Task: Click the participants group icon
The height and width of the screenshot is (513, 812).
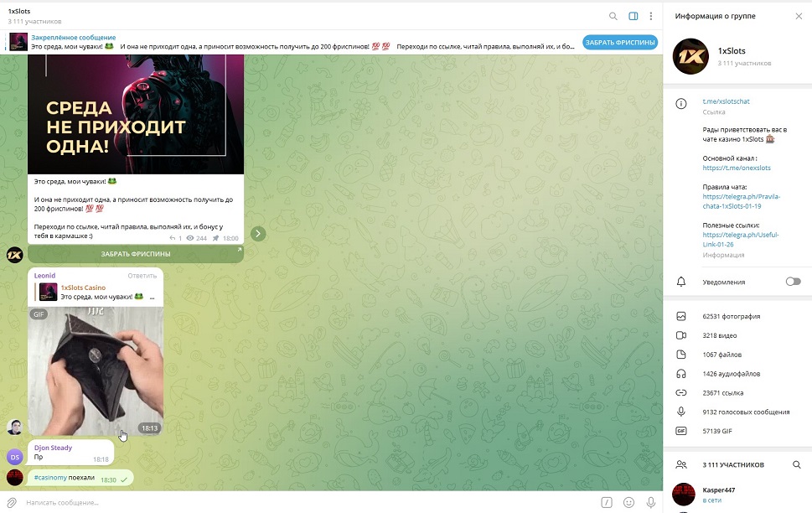Action: click(x=681, y=465)
